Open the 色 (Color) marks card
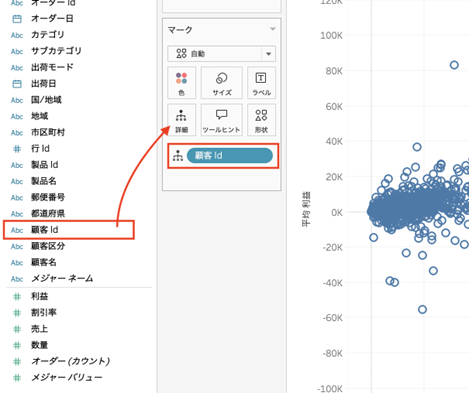The height and width of the screenshot is (393, 469). coord(181,83)
